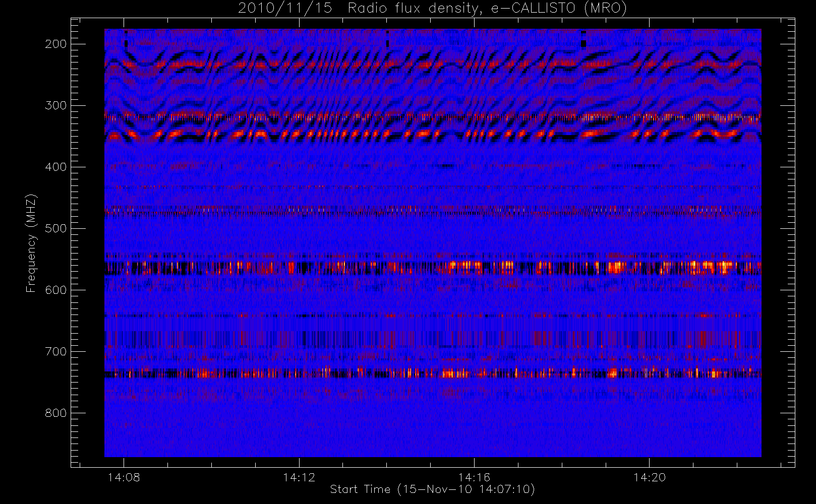Click the plot title 'Radio flux density, e-CALLISTO (MRO)'
The image size is (816, 504).
tap(487, 9)
